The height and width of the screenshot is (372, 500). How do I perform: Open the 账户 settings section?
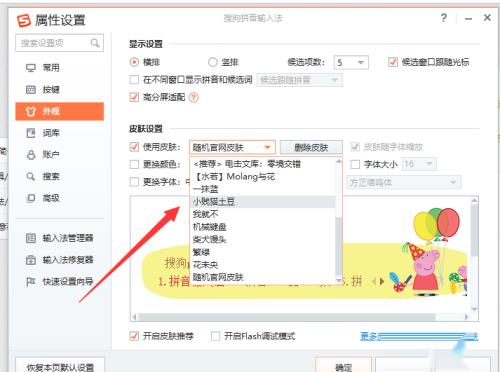pyautogui.click(x=60, y=155)
